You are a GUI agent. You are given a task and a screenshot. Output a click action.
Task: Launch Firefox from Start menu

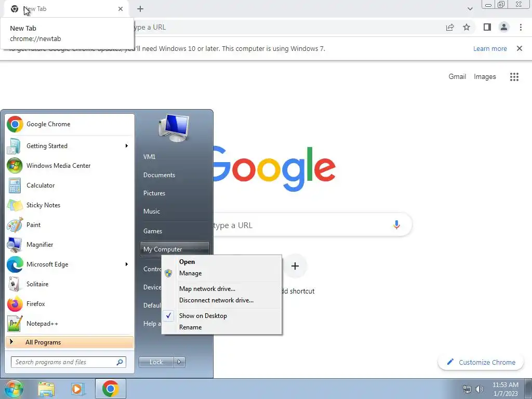point(70,303)
